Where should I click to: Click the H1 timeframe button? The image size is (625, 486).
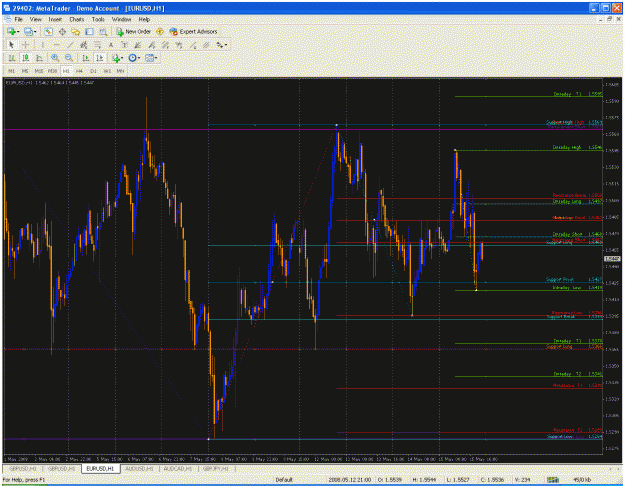pos(66,71)
